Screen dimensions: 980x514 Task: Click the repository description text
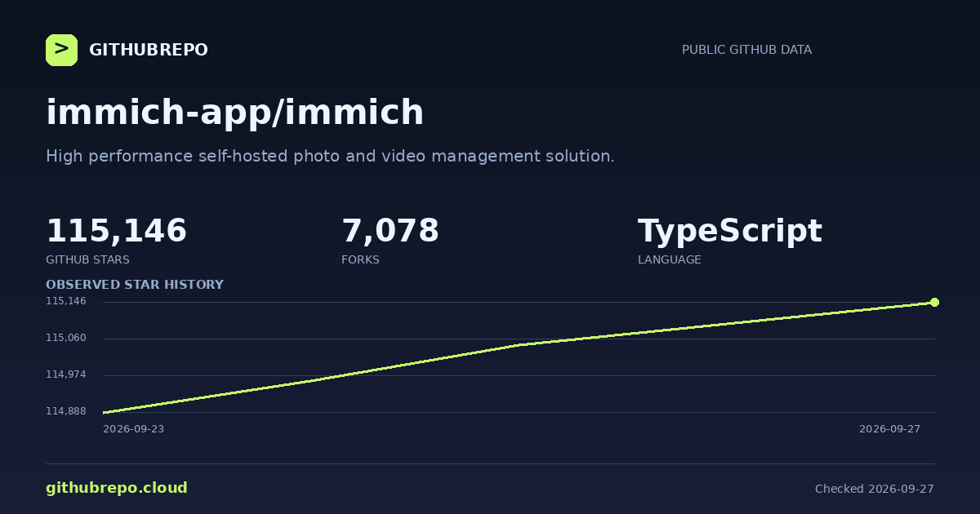coord(330,157)
